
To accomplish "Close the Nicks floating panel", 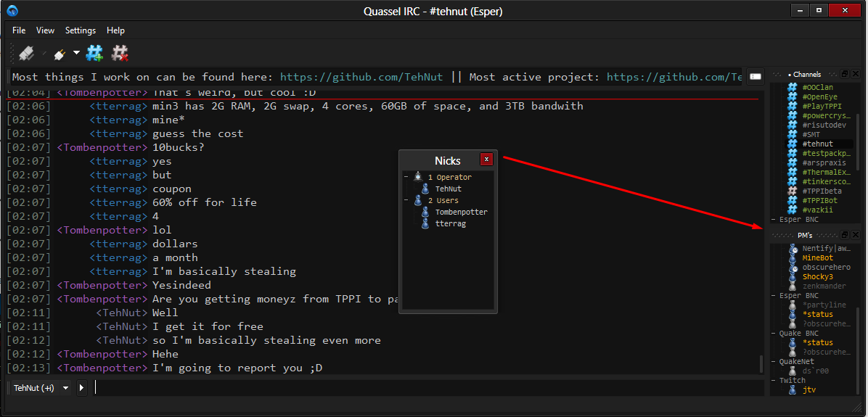I will [x=487, y=160].
